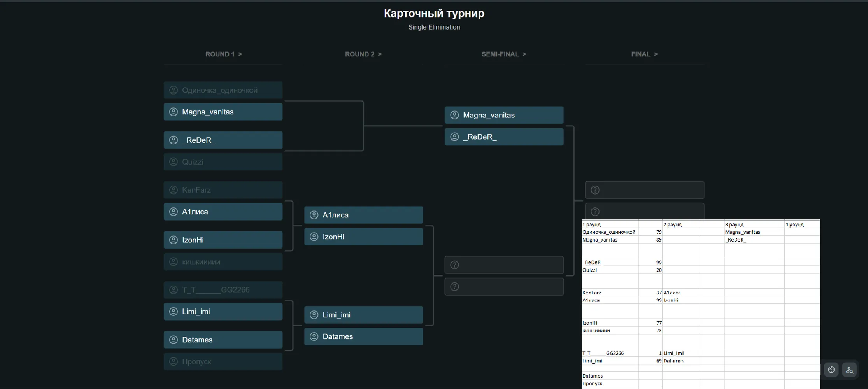The image size is (868, 389).
Task: Open the FINAL round header
Action: [644, 54]
